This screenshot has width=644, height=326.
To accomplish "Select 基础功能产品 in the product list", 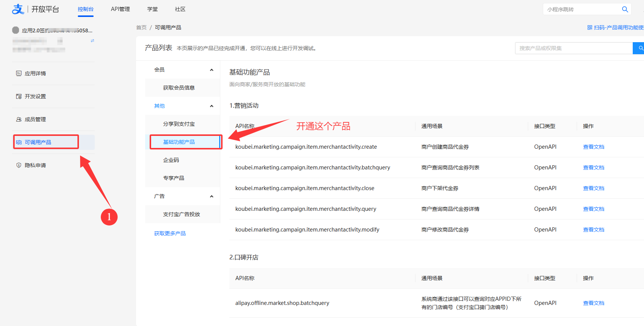I will pyautogui.click(x=179, y=142).
